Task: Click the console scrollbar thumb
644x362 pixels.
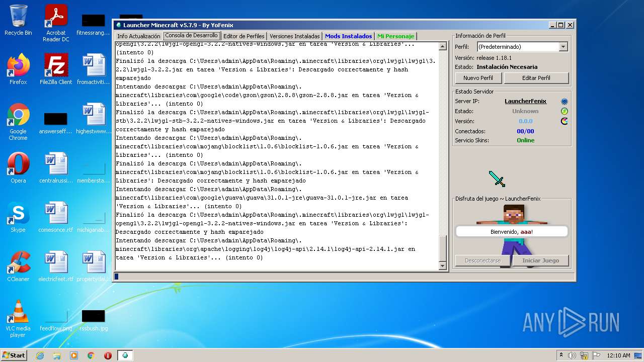Action: tap(442, 248)
